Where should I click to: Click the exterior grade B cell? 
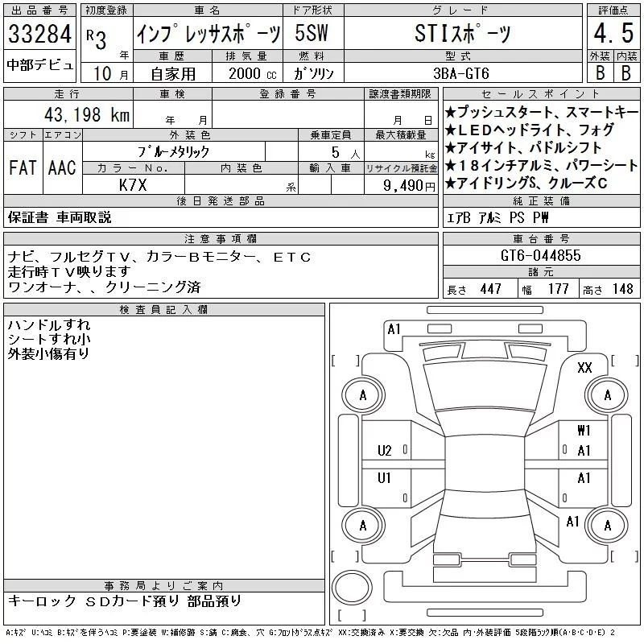600,72
